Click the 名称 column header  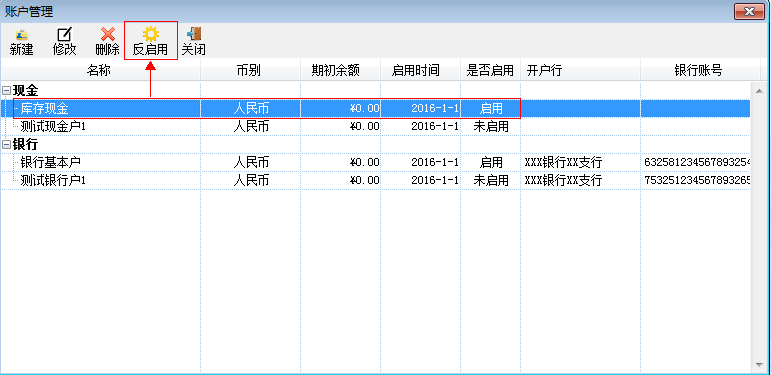coord(100,71)
